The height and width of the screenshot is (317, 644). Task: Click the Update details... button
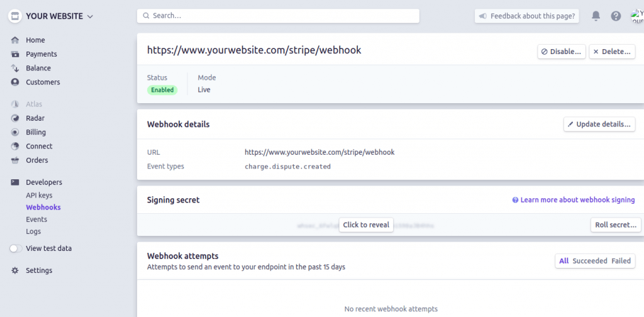pos(599,125)
